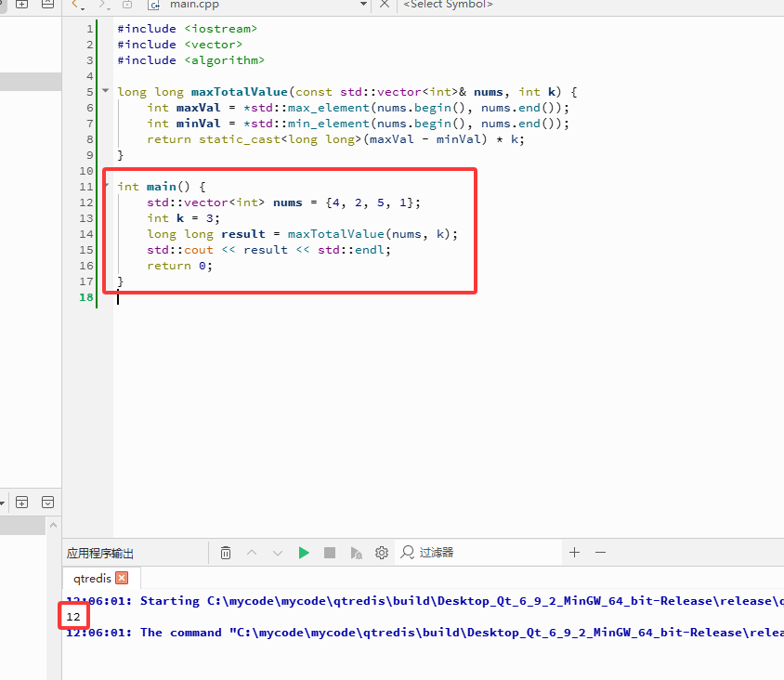Click the 应用程序输出 panel title
The width and height of the screenshot is (784, 680).
[100, 553]
